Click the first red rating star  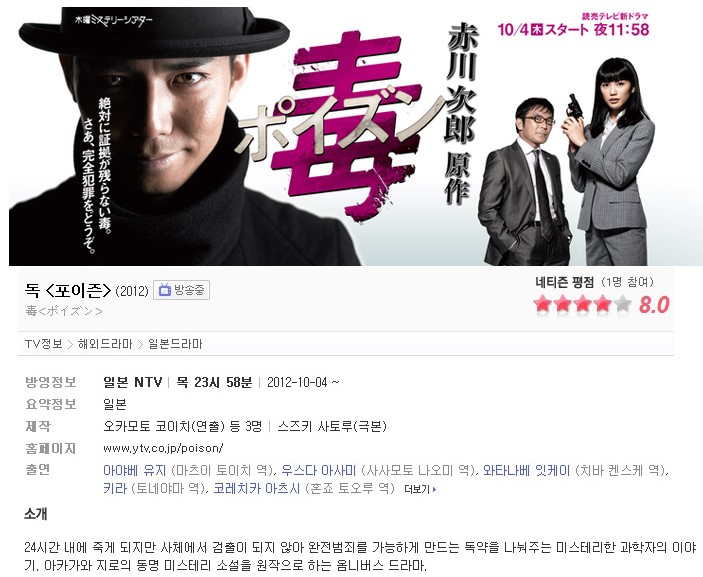(542, 304)
